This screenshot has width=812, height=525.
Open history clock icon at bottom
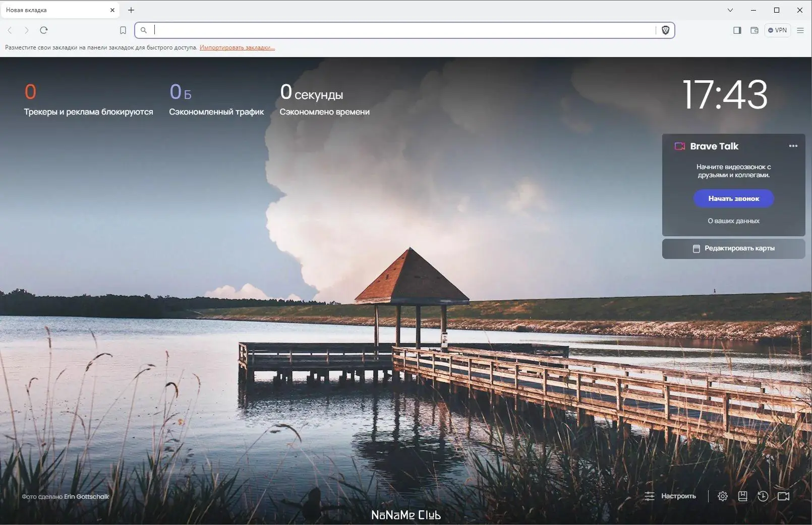click(x=763, y=496)
